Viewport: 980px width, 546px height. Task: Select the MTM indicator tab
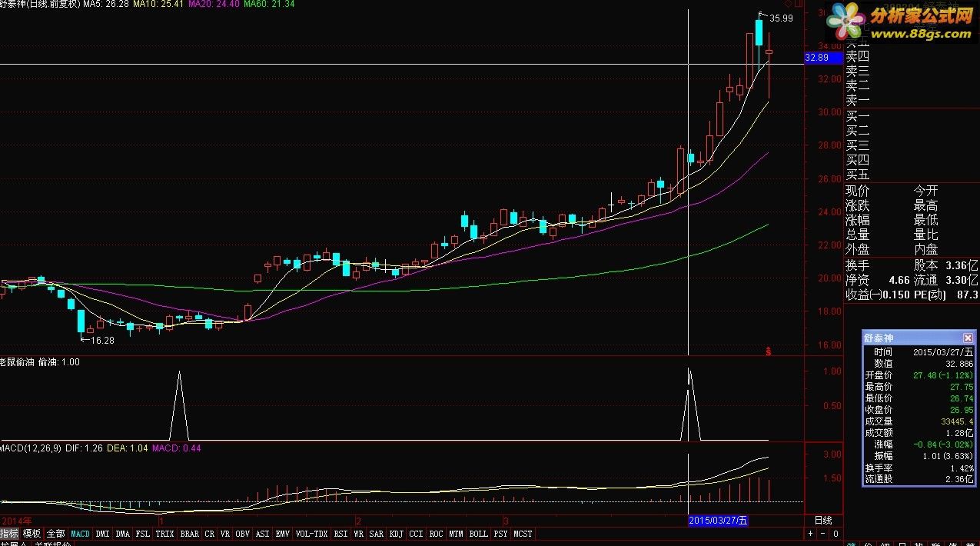pos(457,533)
